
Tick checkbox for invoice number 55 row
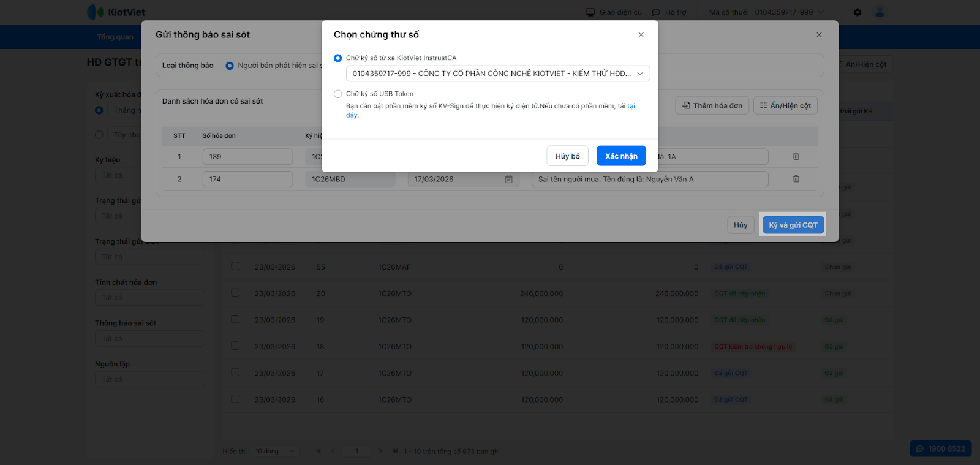click(x=235, y=267)
